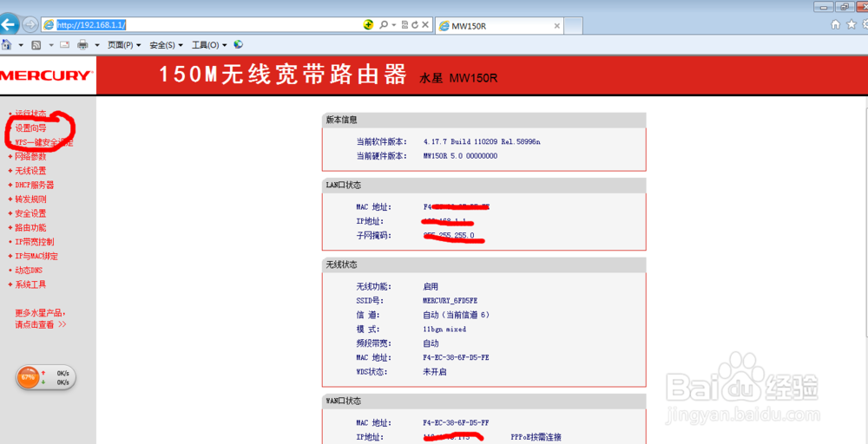The image size is (868, 444).
Task: Click the Favorites star icon
Action: [x=852, y=25]
